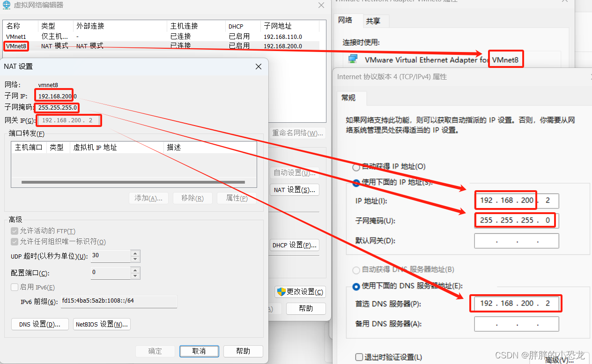The height and width of the screenshot is (364, 592).
Task: Select 自动获得 DNS 服务器地址 radio button
Action: (356, 270)
